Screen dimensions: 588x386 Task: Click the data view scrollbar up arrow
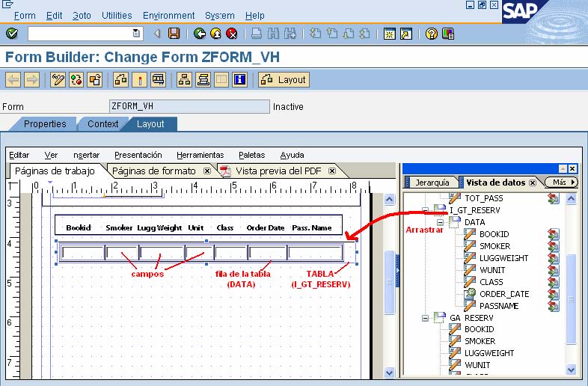[x=571, y=198]
